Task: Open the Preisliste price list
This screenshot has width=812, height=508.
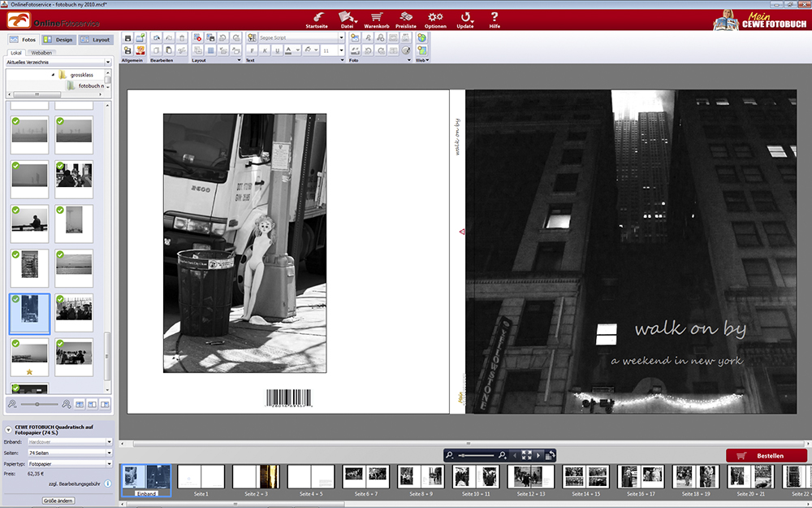Action: [406, 20]
